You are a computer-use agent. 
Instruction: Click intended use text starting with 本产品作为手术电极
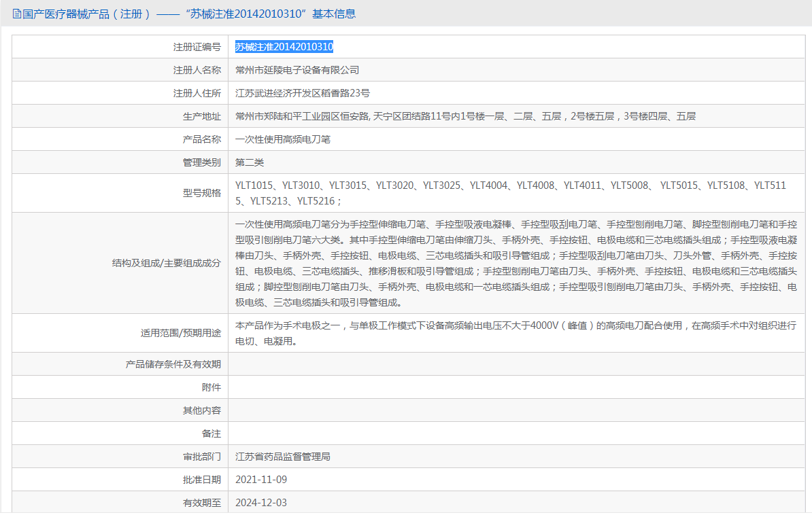click(x=515, y=333)
